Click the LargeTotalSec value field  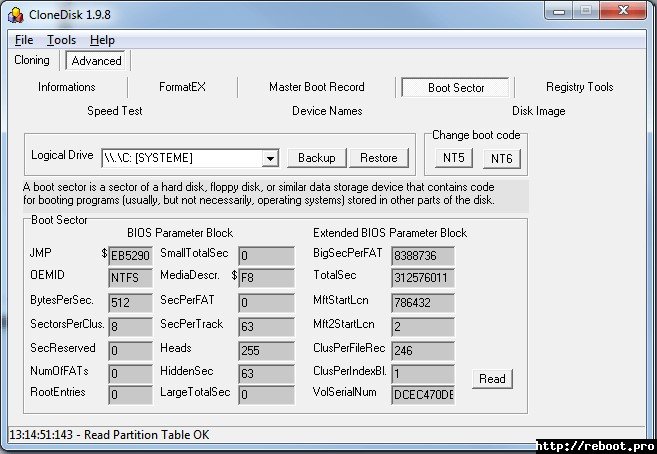tap(266, 395)
